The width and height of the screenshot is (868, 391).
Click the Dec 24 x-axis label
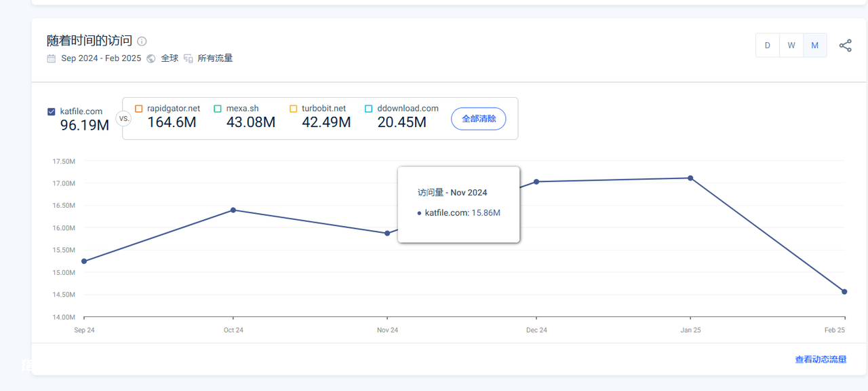click(536, 331)
